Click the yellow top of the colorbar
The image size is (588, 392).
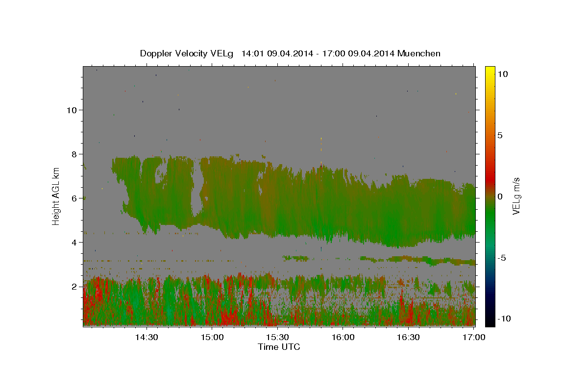[x=490, y=71]
